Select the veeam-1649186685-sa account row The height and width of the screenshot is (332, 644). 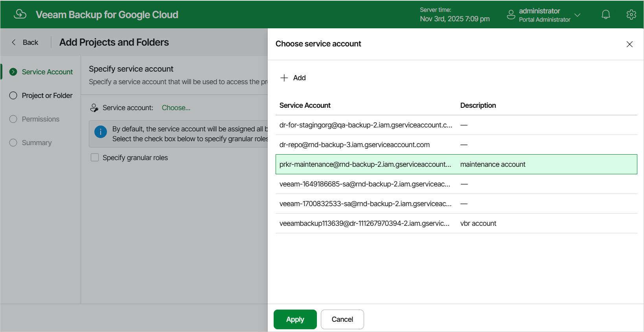tap(456, 184)
